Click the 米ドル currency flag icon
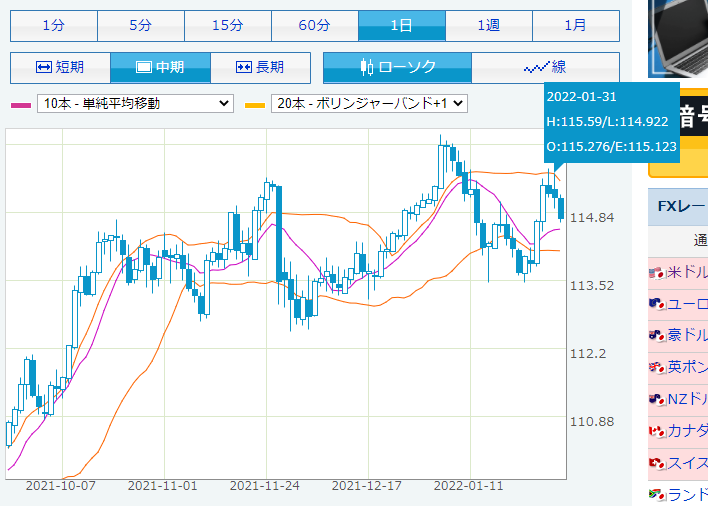Image resolution: width=708 pixels, height=506 pixels. (x=657, y=272)
